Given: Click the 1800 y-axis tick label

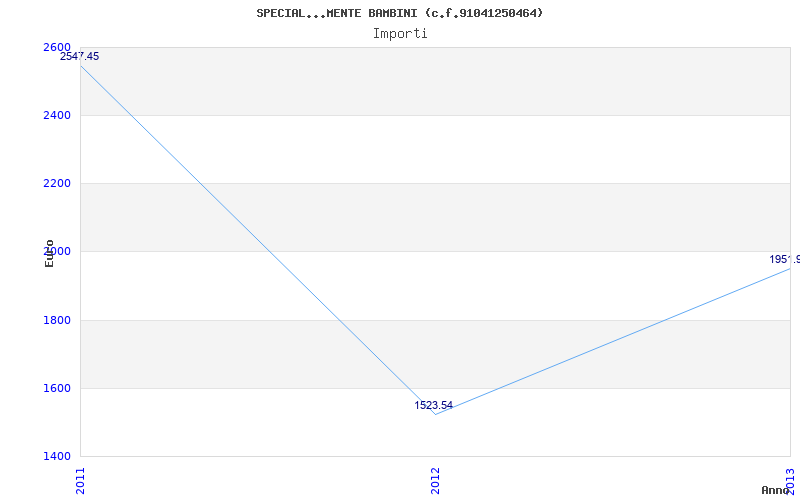Looking at the screenshot, I should coord(57,320).
